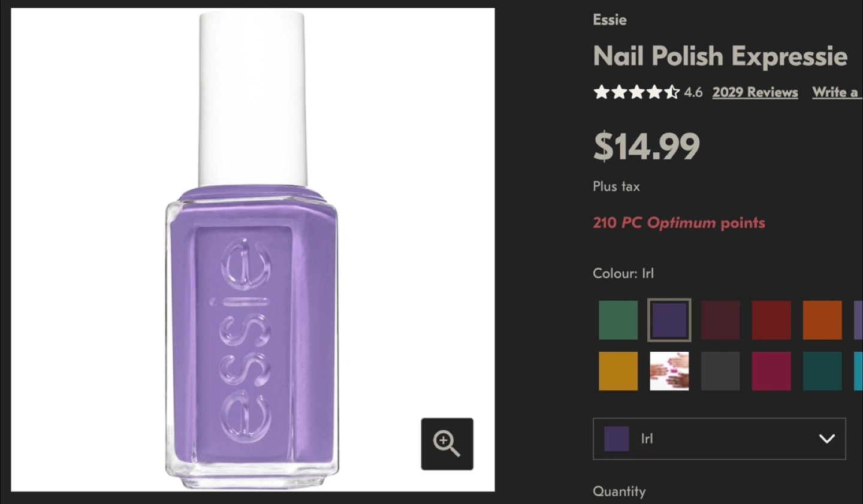Open the Irl colour dropdown
Screen dimensions: 863x504
click(719, 439)
